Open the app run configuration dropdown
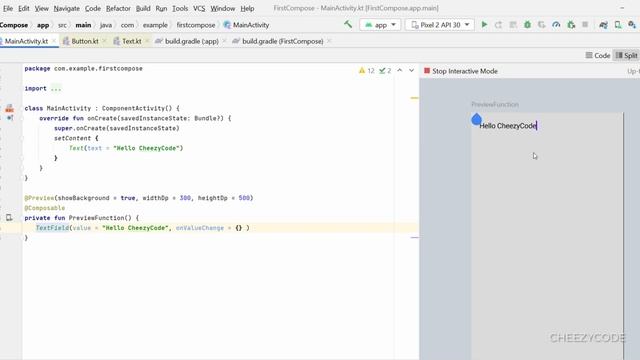Screen dimensions: 640x360 tap(380, 25)
